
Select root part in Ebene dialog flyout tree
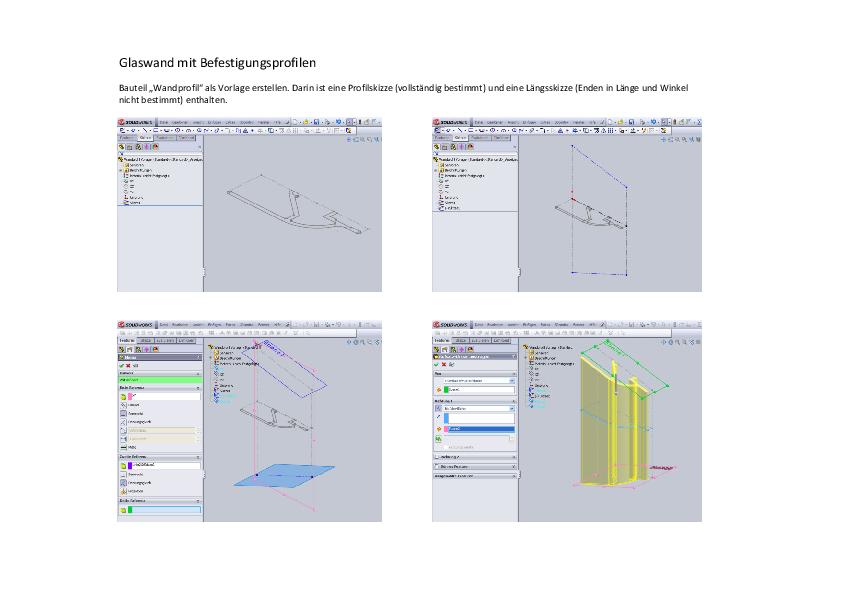pyautogui.click(x=233, y=347)
